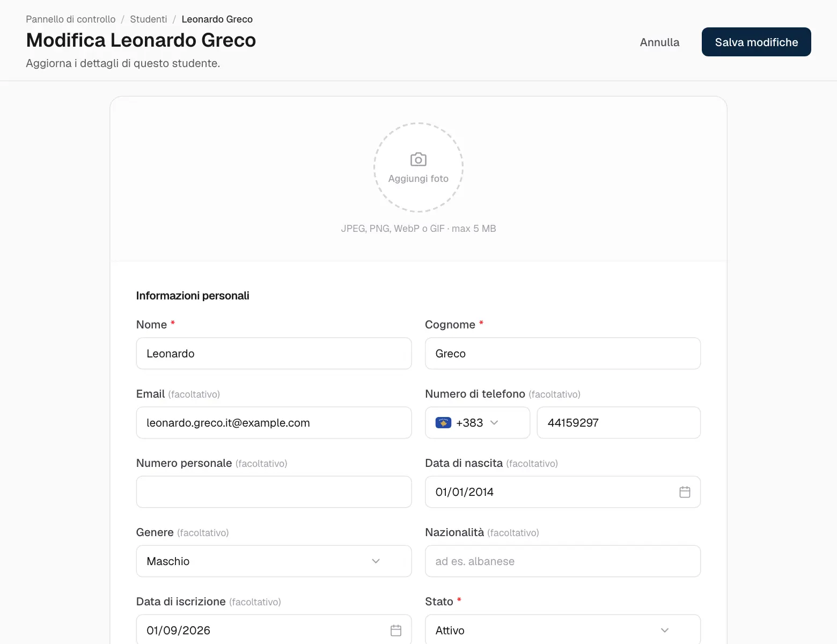Click the Data di iscrizione date field
The image size is (837, 644).
pyautogui.click(x=274, y=630)
